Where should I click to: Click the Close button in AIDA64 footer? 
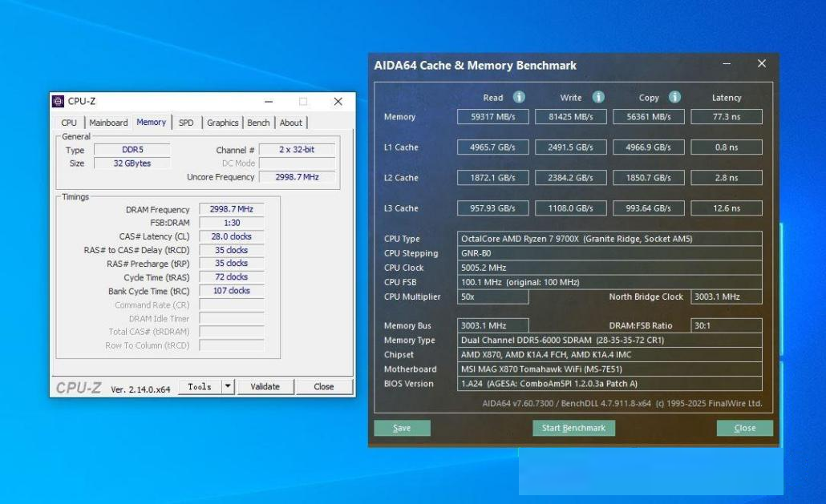(745, 428)
